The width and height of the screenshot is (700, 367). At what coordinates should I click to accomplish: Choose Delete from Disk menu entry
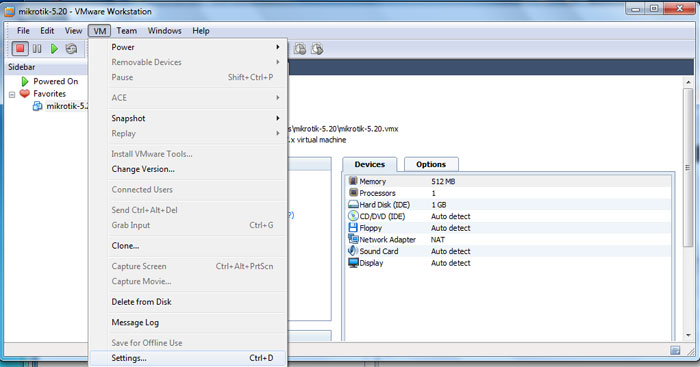click(x=188, y=302)
